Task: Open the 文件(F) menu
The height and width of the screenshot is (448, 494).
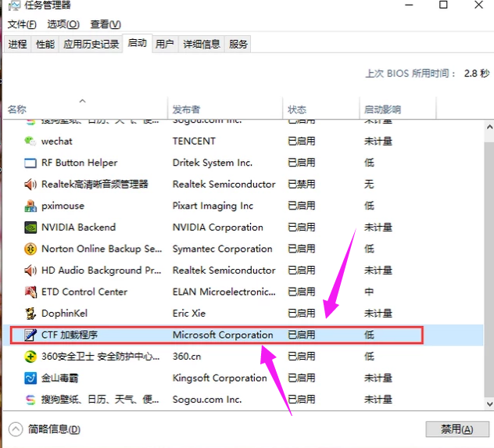Action: coord(22,24)
